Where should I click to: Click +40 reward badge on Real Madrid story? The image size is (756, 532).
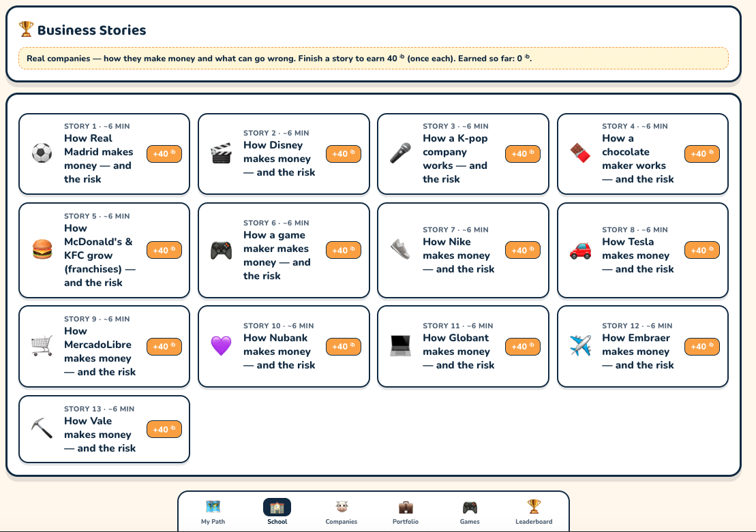pos(164,154)
